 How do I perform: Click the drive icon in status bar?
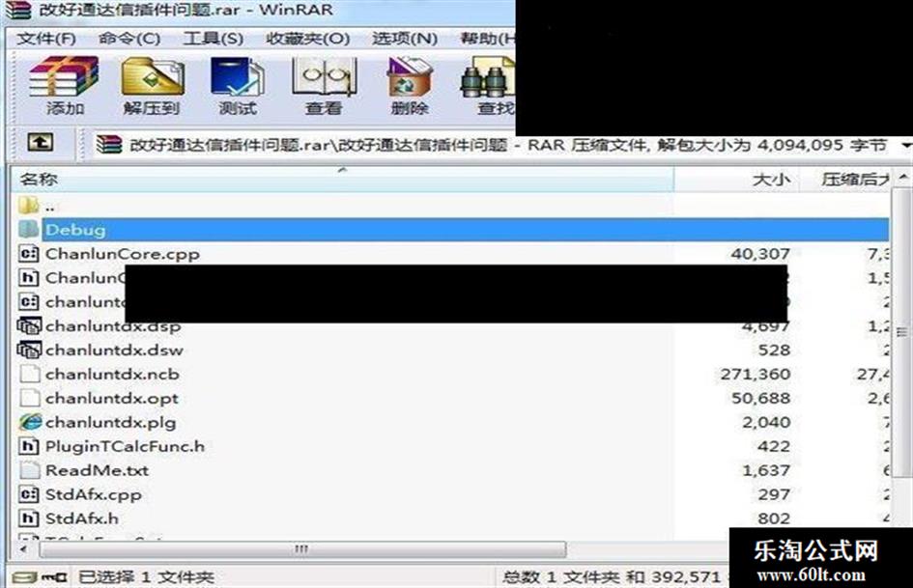(25, 577)
